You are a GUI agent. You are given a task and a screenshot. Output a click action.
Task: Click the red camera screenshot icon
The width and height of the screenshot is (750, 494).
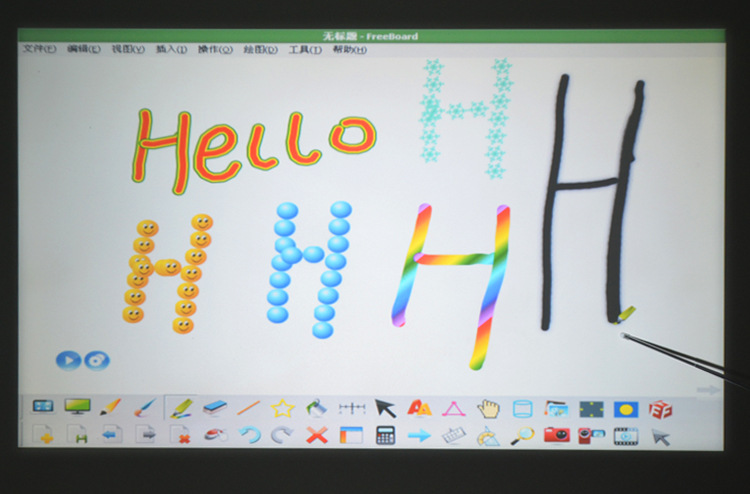[x=557, y=435]
